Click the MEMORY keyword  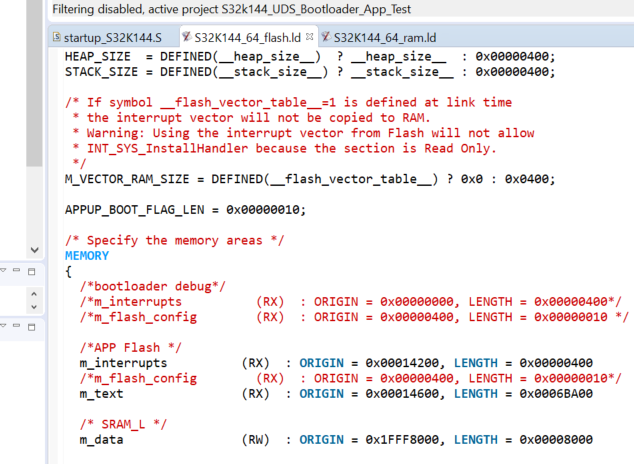click(x=87, y=256)
